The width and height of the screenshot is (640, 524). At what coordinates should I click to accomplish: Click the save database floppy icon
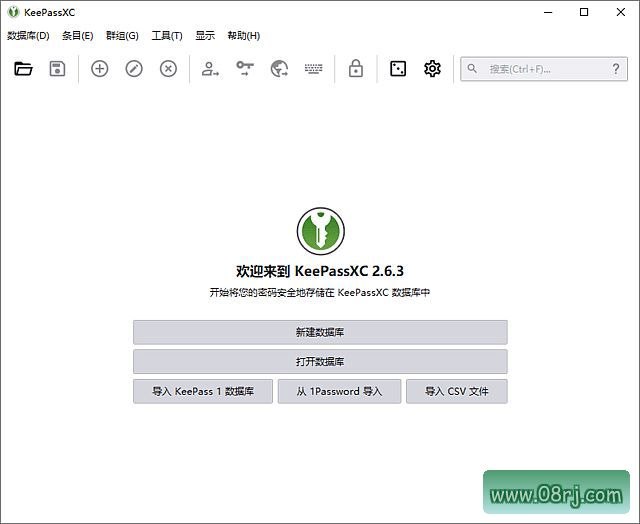coord(57,69)
